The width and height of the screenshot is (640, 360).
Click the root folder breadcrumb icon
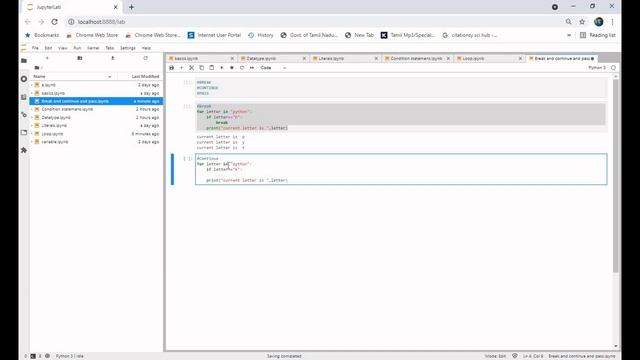pyautogui.click(x=37, y=67)
